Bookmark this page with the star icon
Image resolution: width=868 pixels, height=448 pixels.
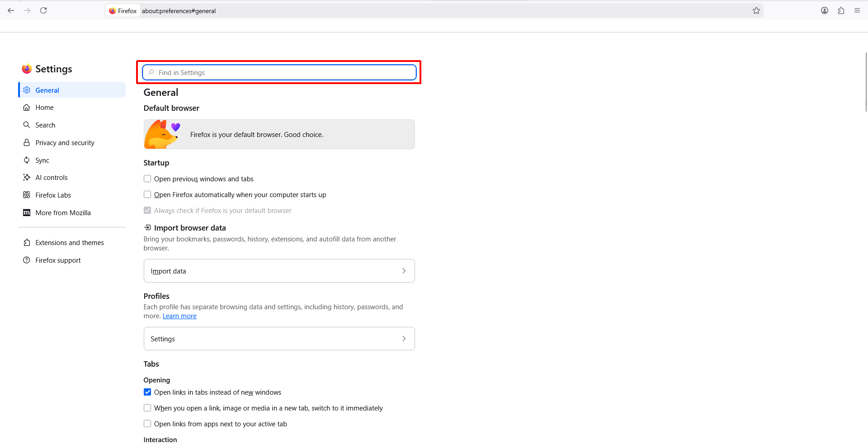pyautogui.click(x=756, y=10)
